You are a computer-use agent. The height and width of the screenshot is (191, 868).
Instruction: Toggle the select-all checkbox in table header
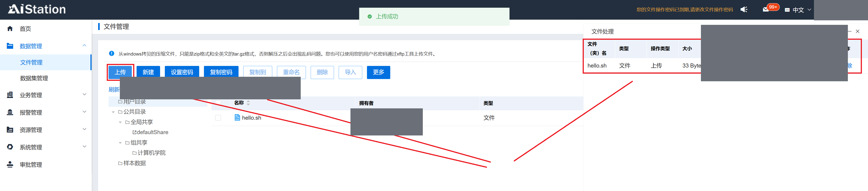218,102
